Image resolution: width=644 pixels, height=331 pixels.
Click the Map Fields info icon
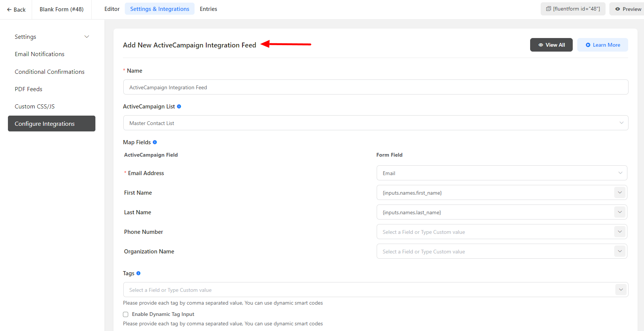[x=155, y=142]
